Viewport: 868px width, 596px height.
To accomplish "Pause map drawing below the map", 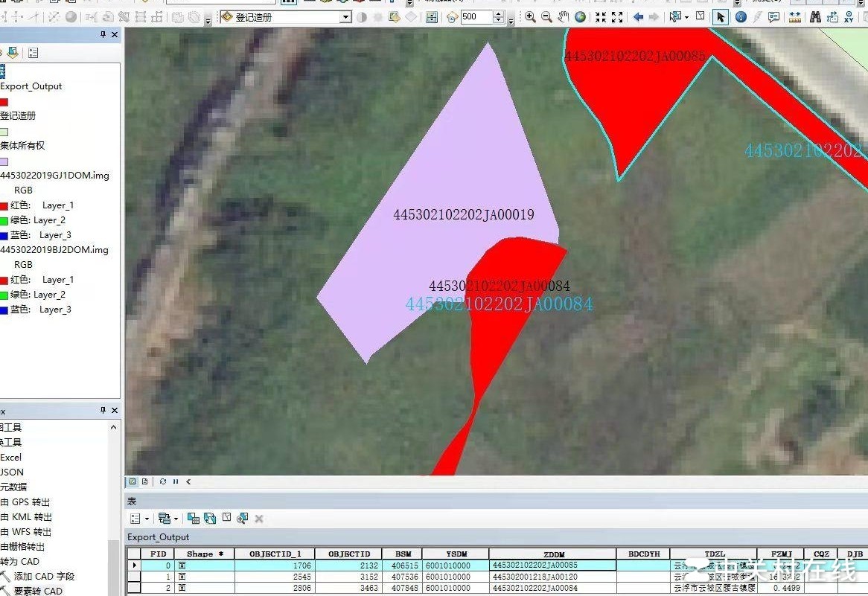I will point(176,481).
